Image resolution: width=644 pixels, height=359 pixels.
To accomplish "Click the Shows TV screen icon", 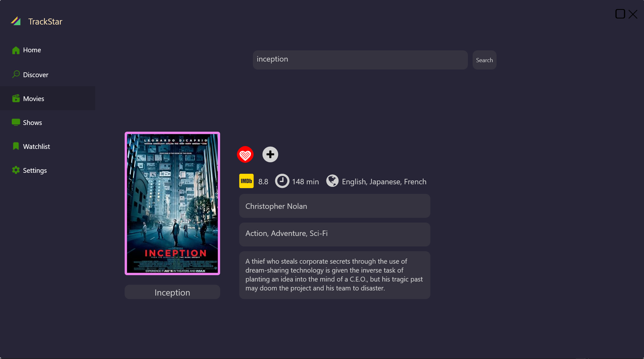I will click(16, 122).
